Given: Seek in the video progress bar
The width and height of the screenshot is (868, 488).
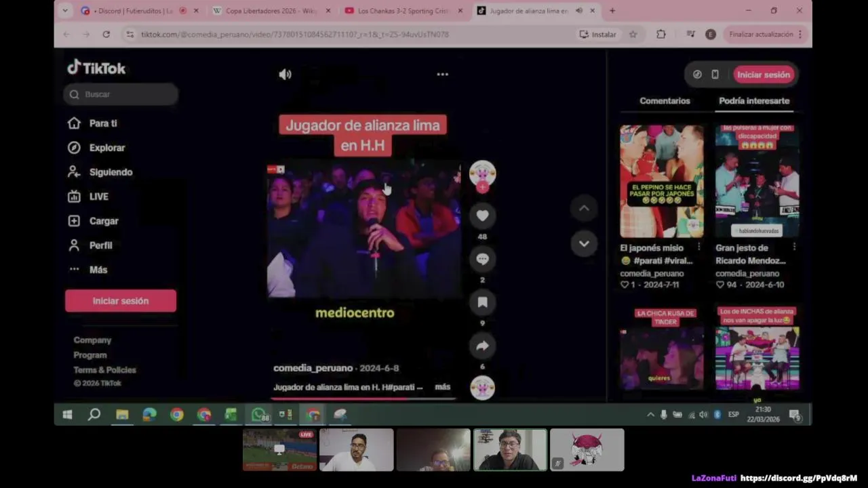Looking at the screenshot, I should (364, 399).
